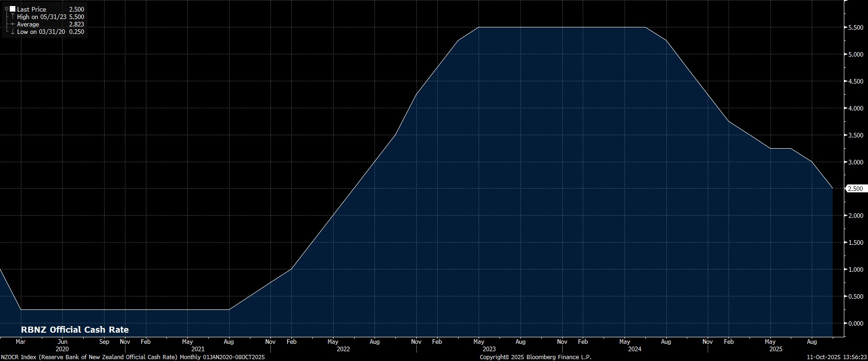Select the Last Price legend label
The height and width of the screenshot is (361, 868).
pyautogui.click(x=32, y=9)
